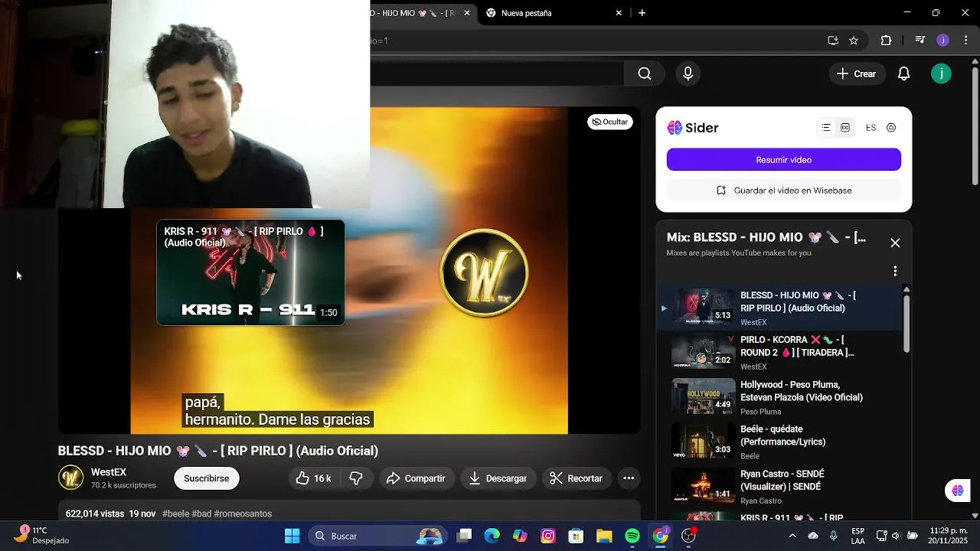Click Resumir vídeo button
This screenshot has width=980, height=551.
pos(784,159)
